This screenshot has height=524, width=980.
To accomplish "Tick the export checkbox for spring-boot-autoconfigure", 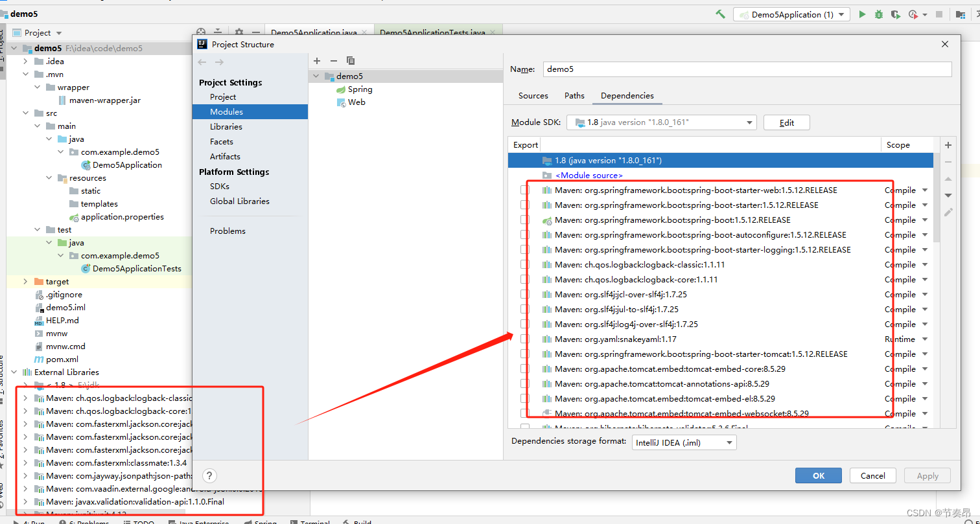I will pyautogui.click(x=524, y=235).
